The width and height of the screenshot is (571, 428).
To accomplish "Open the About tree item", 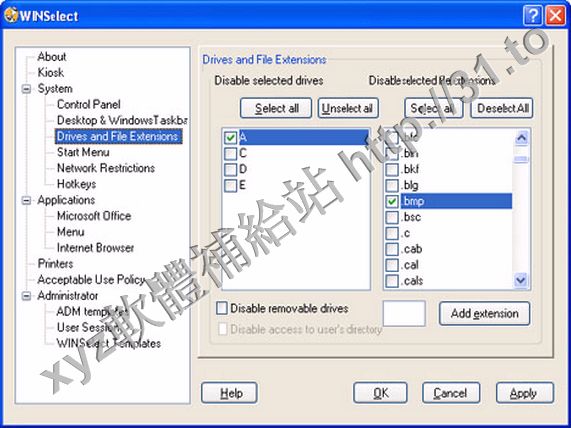I will click(x=52, y=57).
